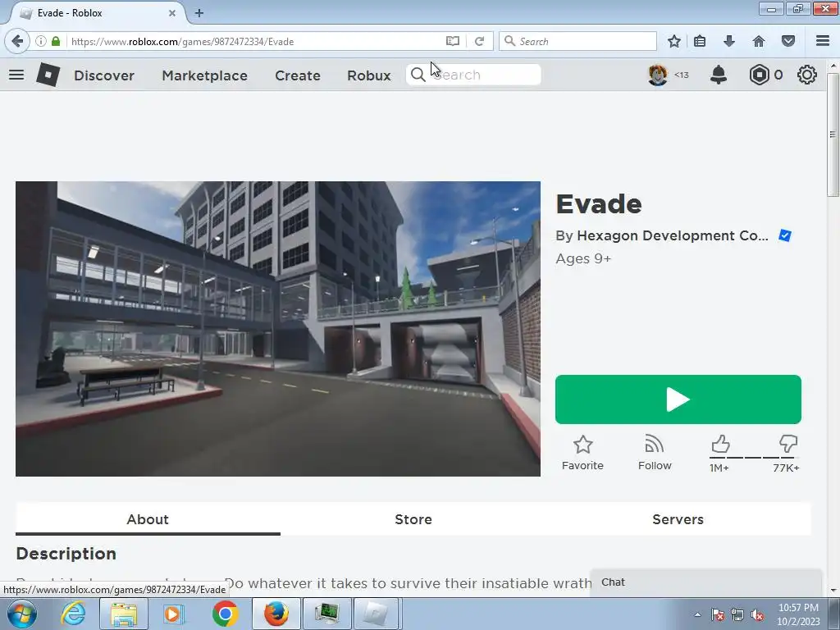840x630 pixels.
Task: Go to the Create page
Action: pos(297,75)
